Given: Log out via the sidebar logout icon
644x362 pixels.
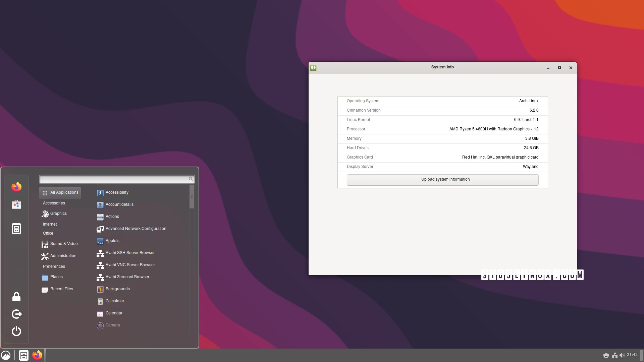Looking at the screenshot, I should coord(16,314).
